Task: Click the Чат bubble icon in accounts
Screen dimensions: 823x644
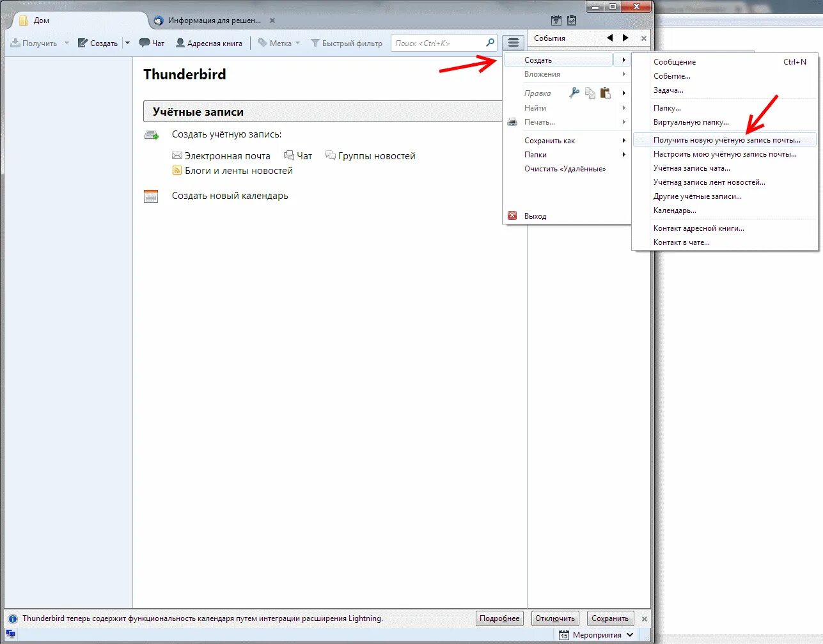Action: tap(289, 155)
